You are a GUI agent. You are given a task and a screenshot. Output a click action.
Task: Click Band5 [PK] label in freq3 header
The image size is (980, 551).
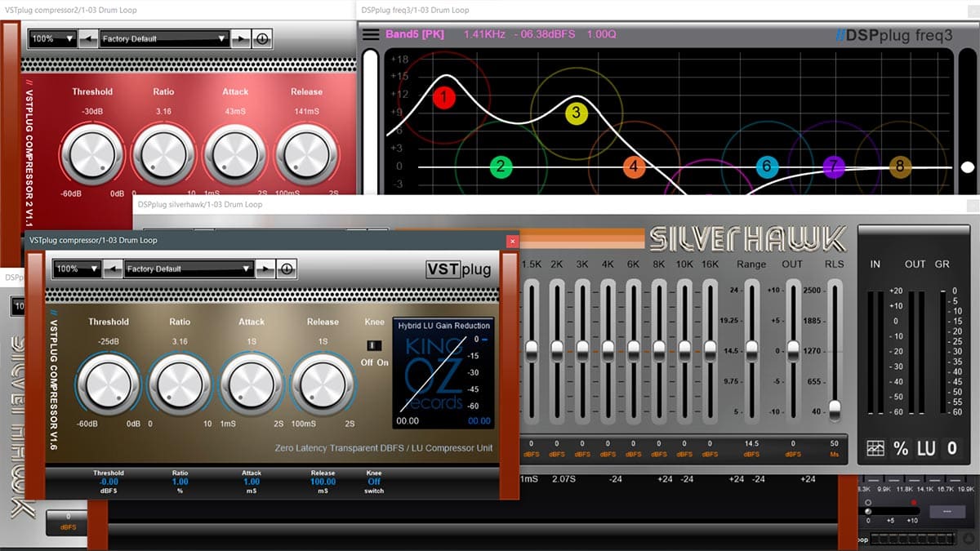[x=415, y=34]
